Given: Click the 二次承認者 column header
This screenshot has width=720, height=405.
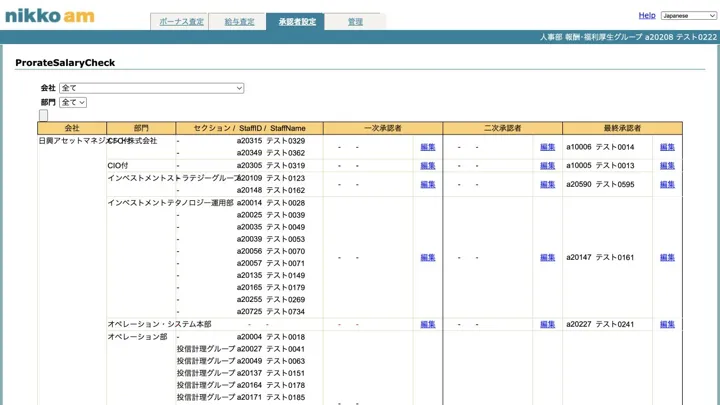Looking at the screenshot, I should tap(503, 128).
